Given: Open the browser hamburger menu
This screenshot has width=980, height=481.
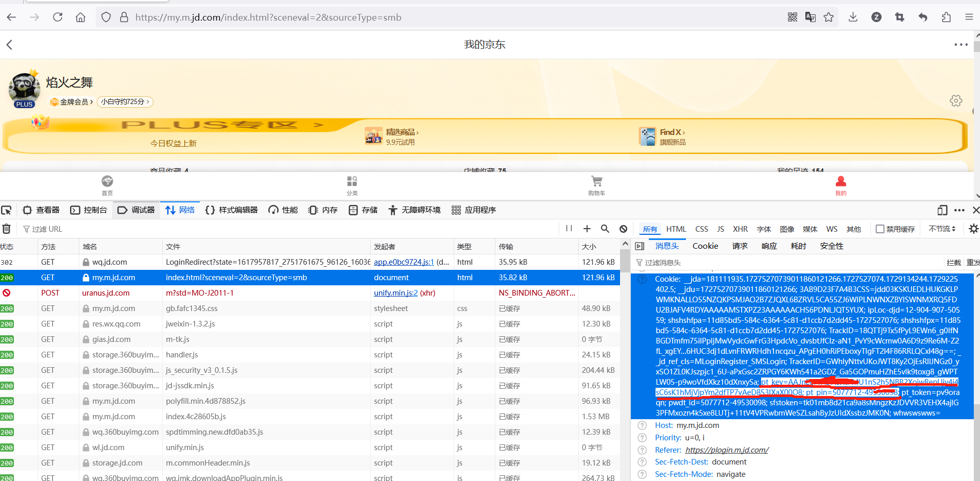Looking at the screenshot, I should (969, 18).
